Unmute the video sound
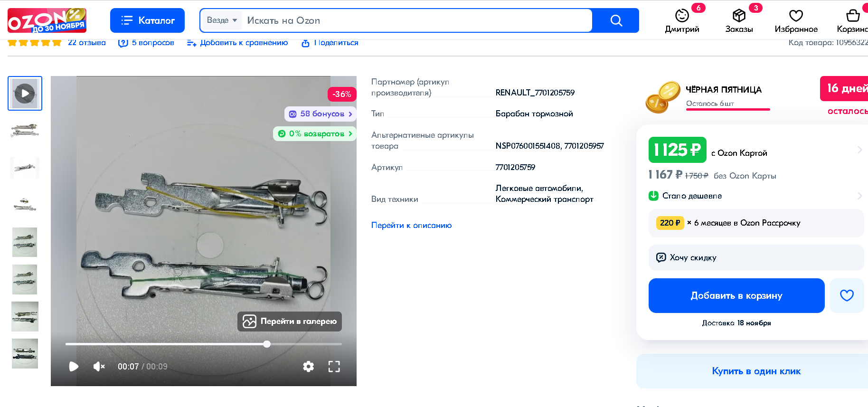 (x=99, y=366)
